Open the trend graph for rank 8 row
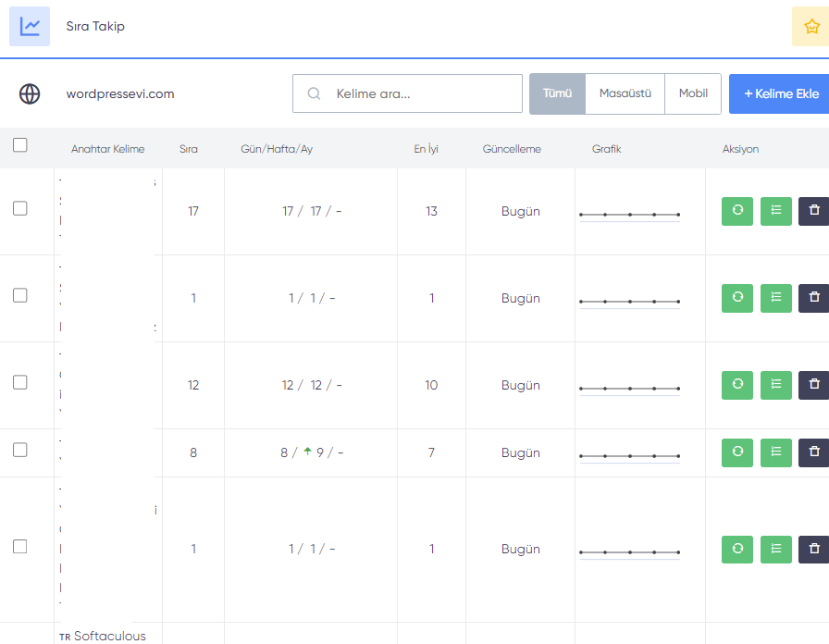This screenshot has height=644, width=829. [630, 456]
